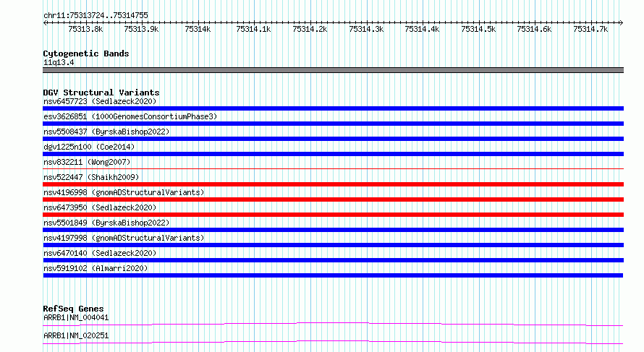Open gene ARRB1|NM_004041 label

pyautogui.click(x=76, y=317)
